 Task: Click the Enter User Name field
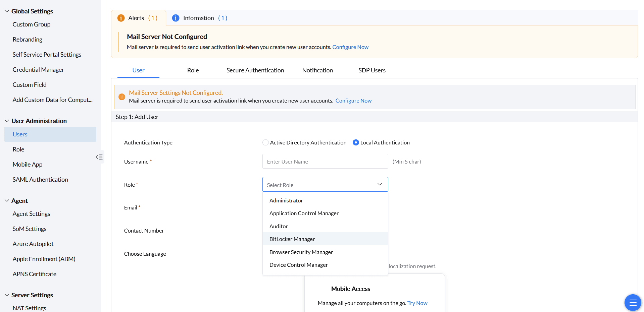pyautogui.click(x=325, y=162)
